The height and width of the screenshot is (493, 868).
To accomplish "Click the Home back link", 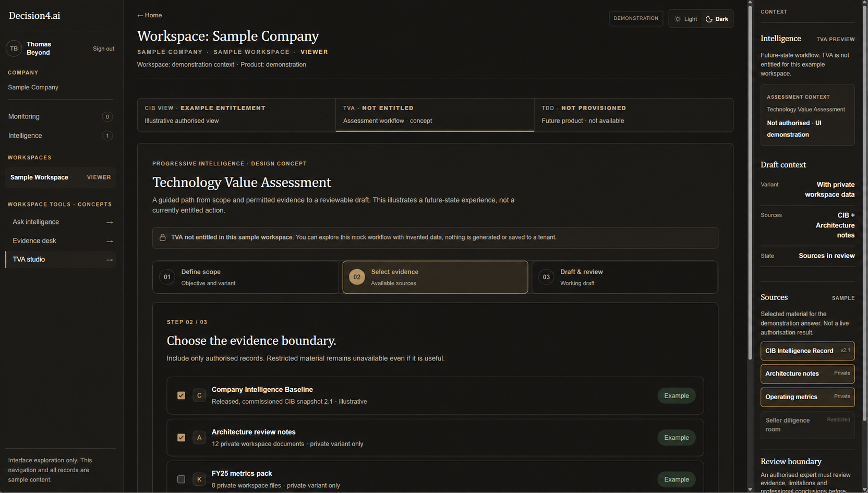I will [x=150, y=15].
